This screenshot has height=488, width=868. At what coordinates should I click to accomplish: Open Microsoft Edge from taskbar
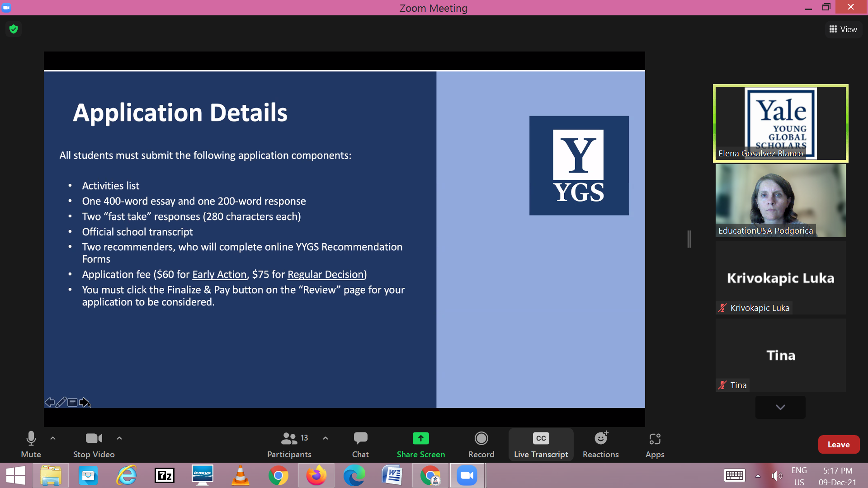pyautogui.click(x=354, y=476)
